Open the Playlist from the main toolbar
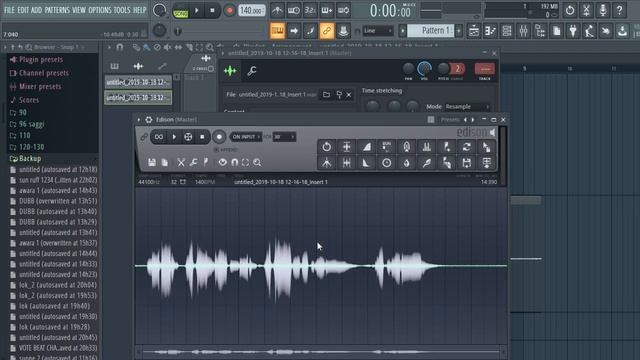 473,31
